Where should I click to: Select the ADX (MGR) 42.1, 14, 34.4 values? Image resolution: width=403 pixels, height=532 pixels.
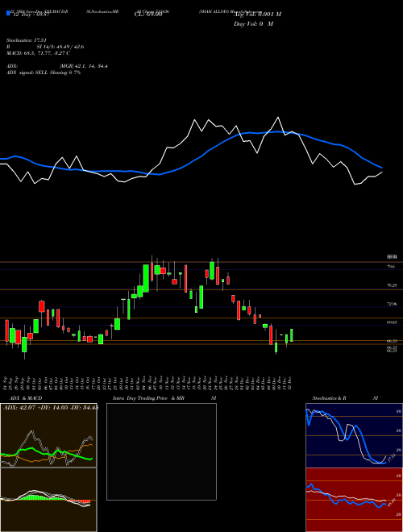pos(84,66)
